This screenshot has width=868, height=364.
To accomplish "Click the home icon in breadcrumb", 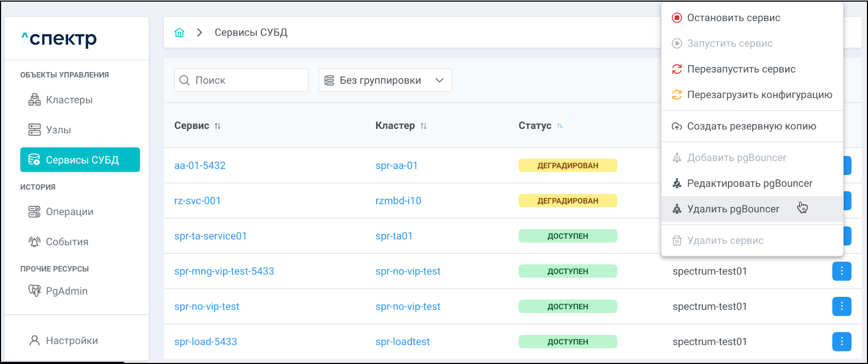I will [180, 32].
